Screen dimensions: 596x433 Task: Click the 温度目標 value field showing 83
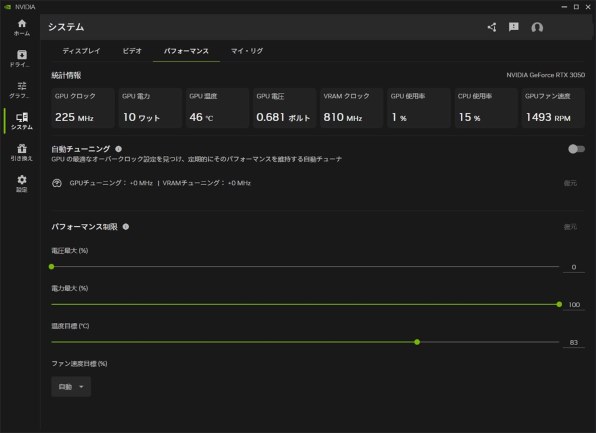pyautogui.click(x=574, y=343)
